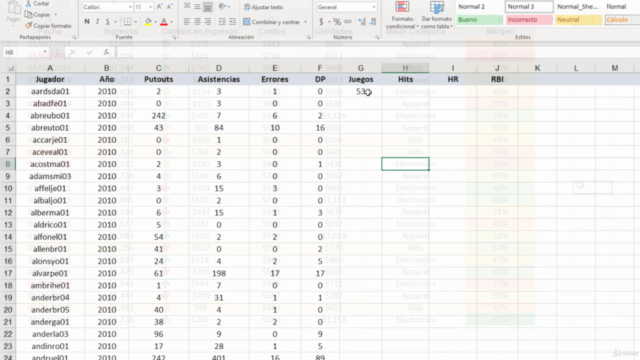Image resolution: width=640 pixels, height=360 pixels.
Task: Click Combinar y centrar button
Action: pyautogui.click(x=271, y=22)
